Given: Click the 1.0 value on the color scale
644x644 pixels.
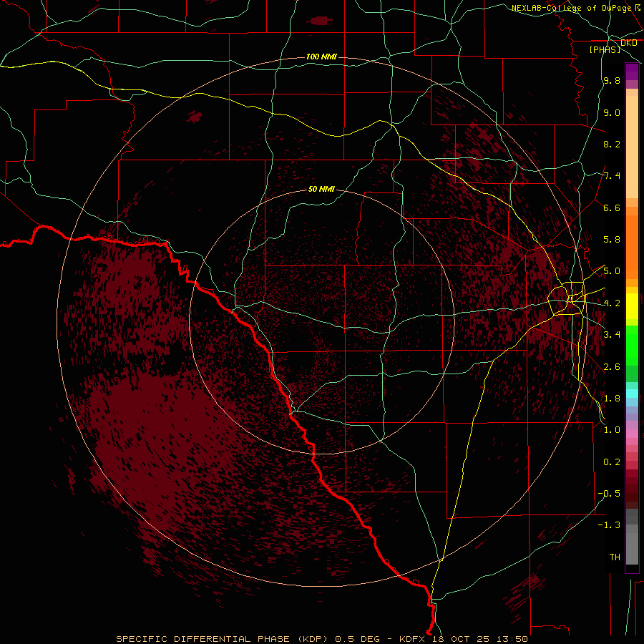Looking at the screenshot, I should click(612, 430).
